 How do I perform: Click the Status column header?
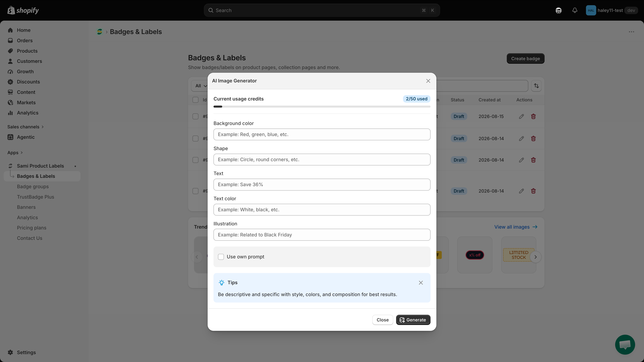457,100
